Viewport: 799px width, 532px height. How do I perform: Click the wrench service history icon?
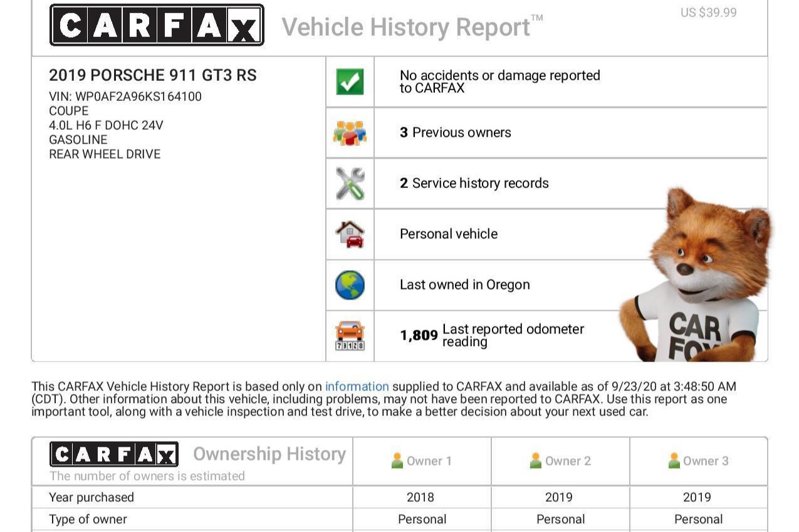coord(350,184)
